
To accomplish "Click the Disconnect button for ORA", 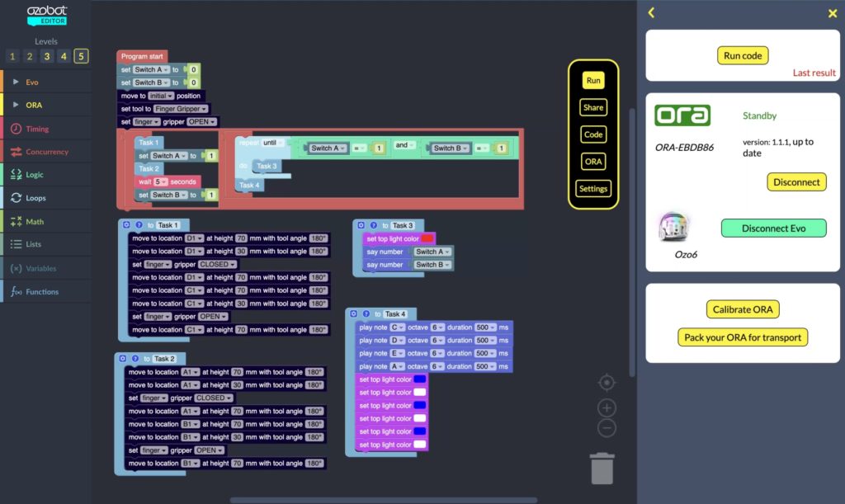I will pos(796,182).
